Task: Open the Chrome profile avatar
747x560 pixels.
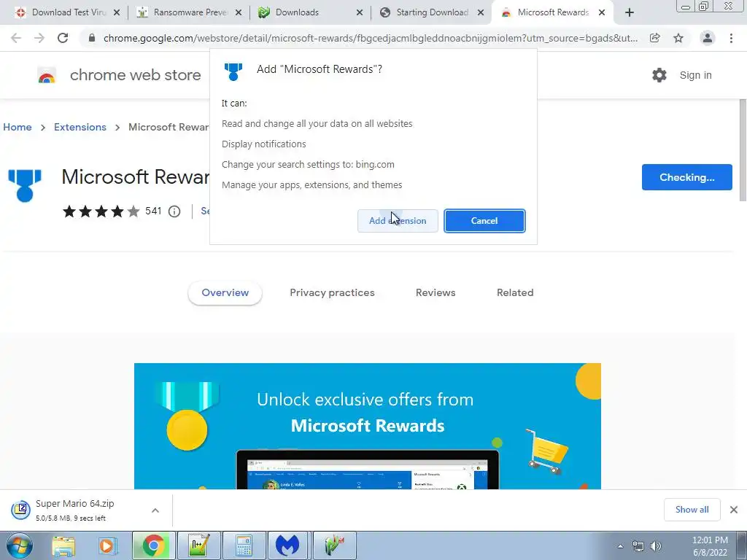Action: (708, 38)
